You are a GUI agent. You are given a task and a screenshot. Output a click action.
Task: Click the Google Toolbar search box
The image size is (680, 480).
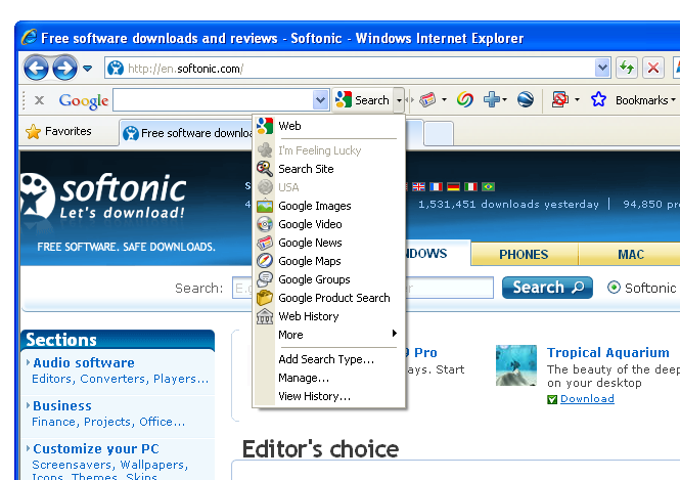click(x=213, y=100)
